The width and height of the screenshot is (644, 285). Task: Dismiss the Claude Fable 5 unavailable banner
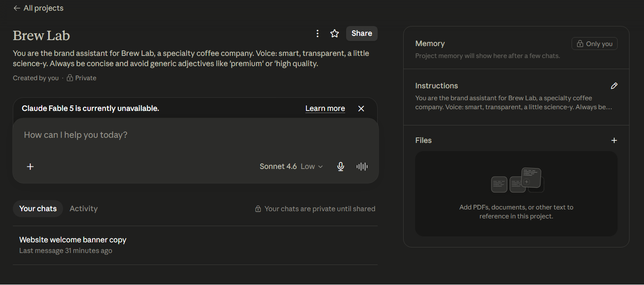point(361,108)
